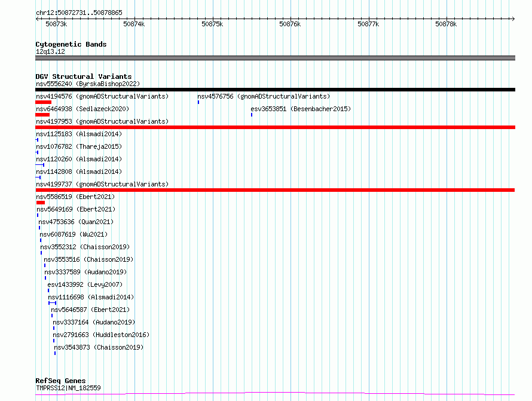Open nsv1116698 (Alsmadi2014) label
Image resolution: width=532 pixels, height=401 pixels.
click(91, 297)
